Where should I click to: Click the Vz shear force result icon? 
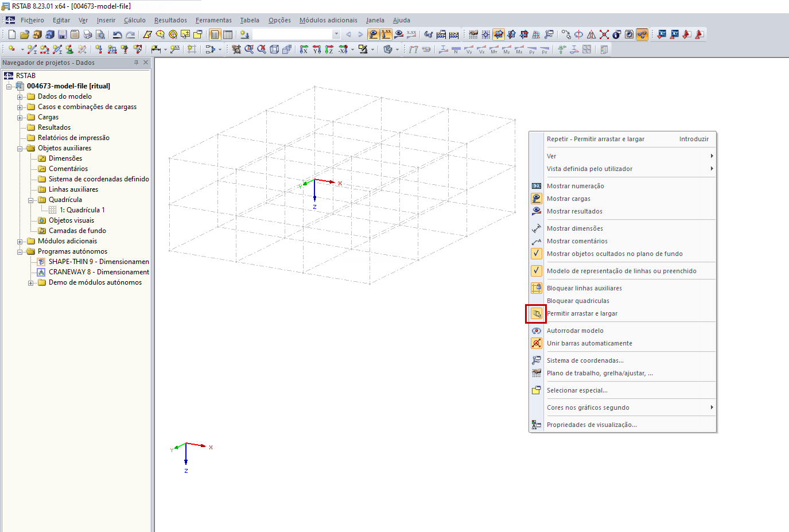click(x=481, y=49)
